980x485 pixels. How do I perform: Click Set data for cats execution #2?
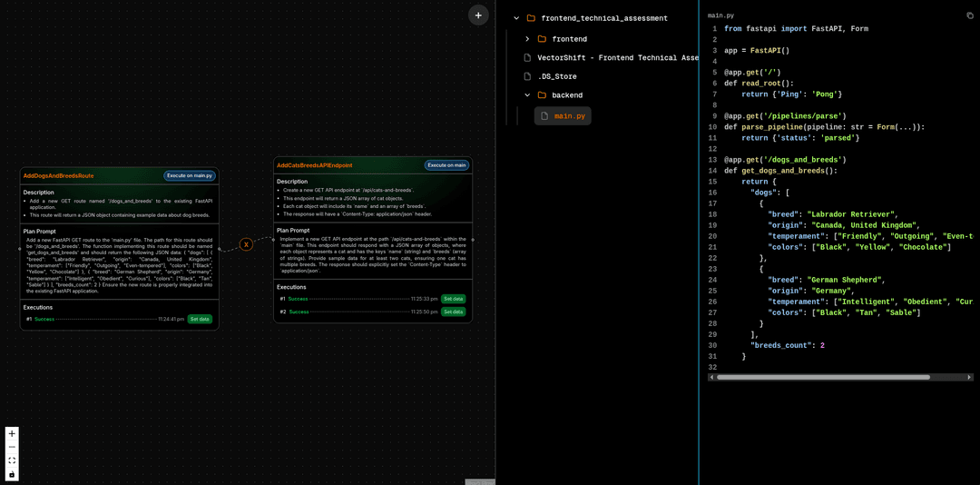(453, 312)
